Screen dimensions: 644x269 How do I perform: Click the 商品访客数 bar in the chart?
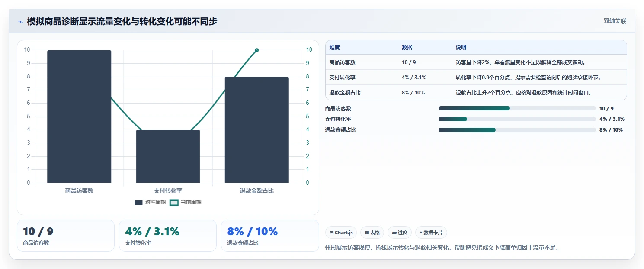pyautogui.click(x=79, y=117)
